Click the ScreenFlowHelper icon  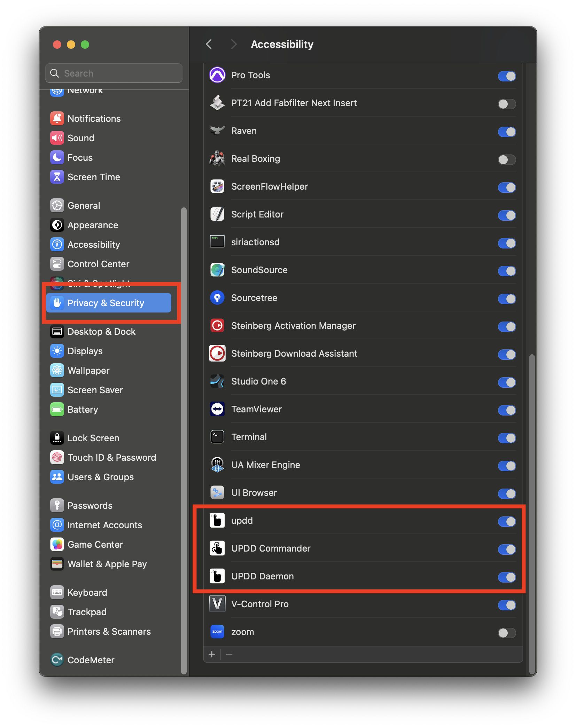coord(217,187)
